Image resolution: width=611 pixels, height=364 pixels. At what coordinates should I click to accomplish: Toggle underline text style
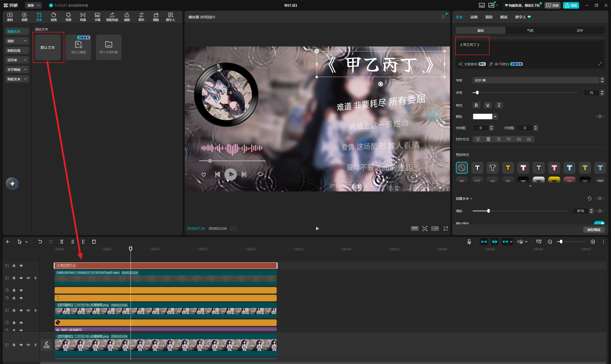pyautogui.click(x=487, y=105)
